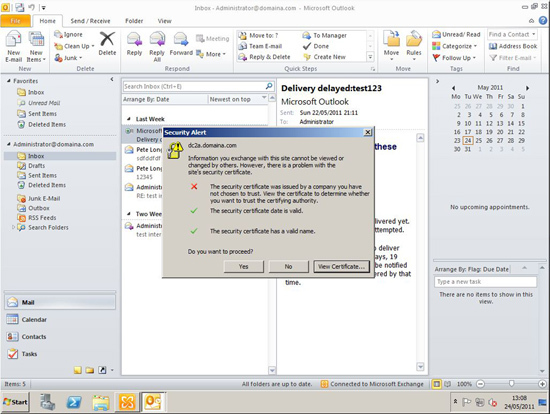Open the Clean Up dropdown
This screenshot has width=550, height=414.
pyautogui.click(x=74, y=46)
